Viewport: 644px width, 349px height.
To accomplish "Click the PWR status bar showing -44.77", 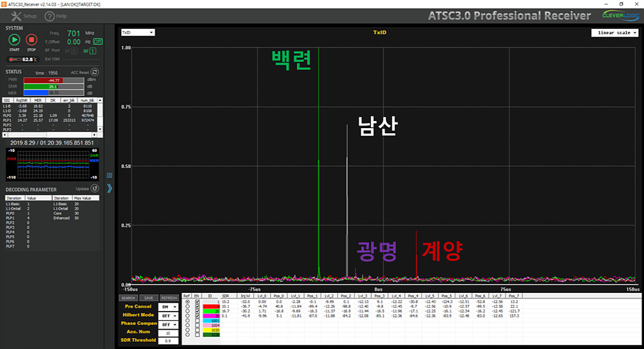I will click(x=54, y=80).
